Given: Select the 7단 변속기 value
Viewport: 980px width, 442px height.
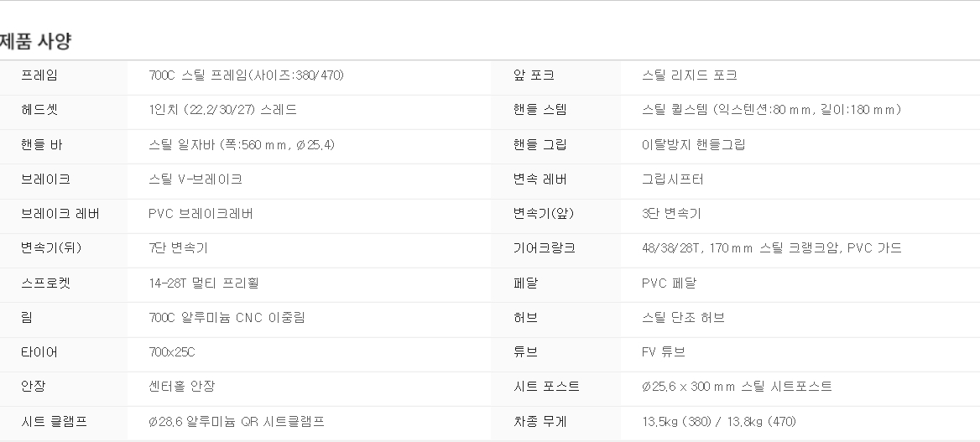Looking at the screenshot, I should tap(178, 247).
